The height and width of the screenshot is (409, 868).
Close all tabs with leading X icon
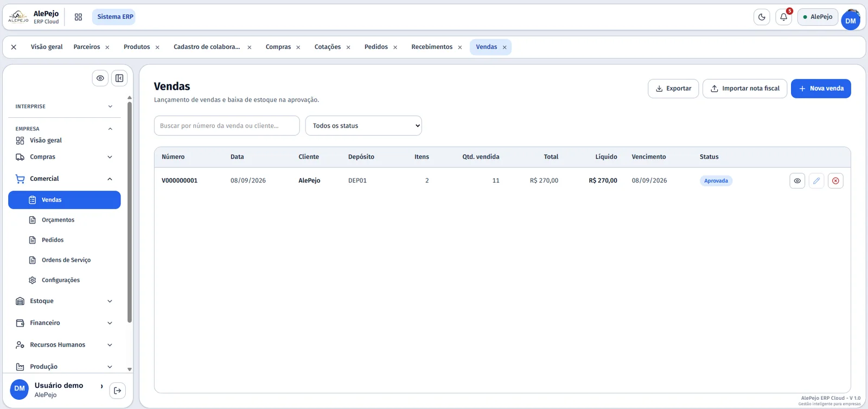(x=14, y=47)
